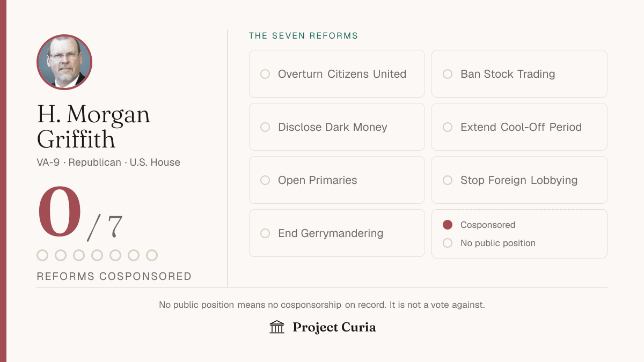This screenshot has width=644, height=362.
Task: Click the Project Curia building icon
Action: pyautogui.click(x=277, y=327)
